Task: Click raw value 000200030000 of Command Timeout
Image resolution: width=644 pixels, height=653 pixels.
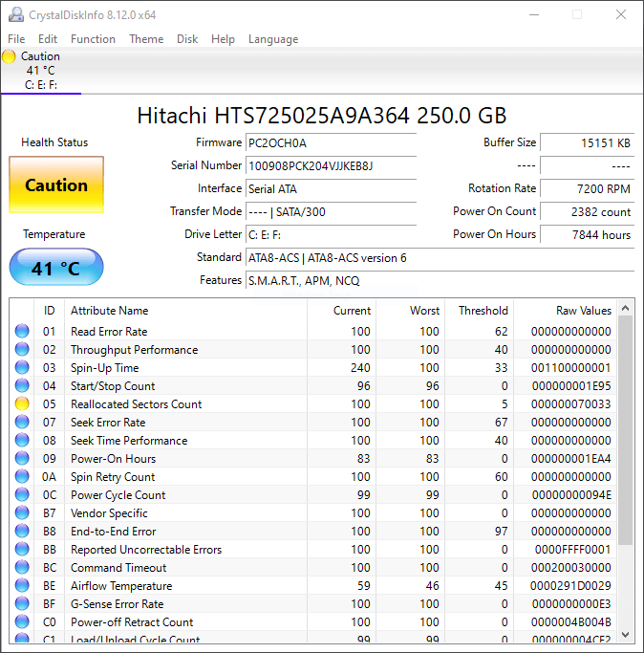Action: click(571, 568)
